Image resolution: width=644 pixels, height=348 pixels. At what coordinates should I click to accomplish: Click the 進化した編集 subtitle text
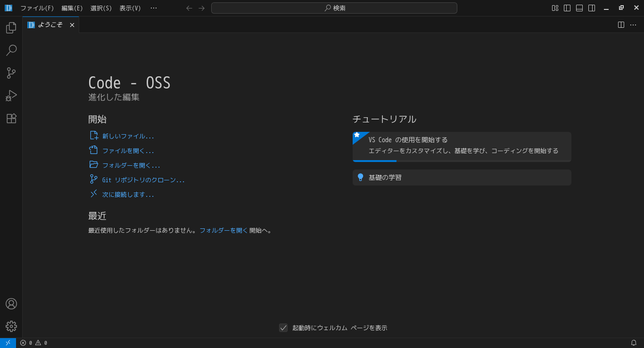[114, 97]
